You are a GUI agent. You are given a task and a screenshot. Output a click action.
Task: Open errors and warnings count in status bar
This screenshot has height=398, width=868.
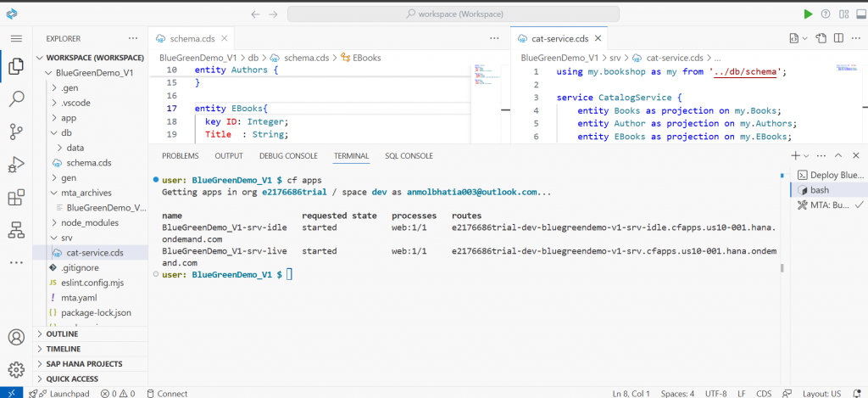[117, 393]
